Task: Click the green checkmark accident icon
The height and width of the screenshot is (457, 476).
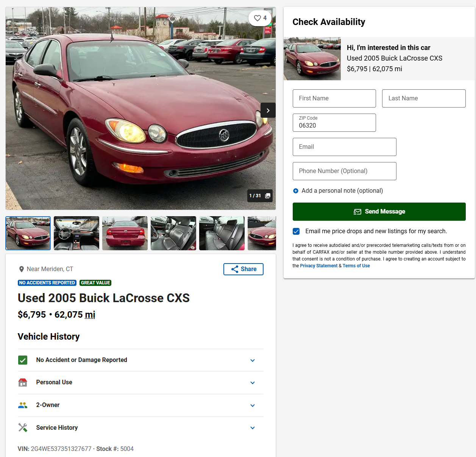Action: 23,360
